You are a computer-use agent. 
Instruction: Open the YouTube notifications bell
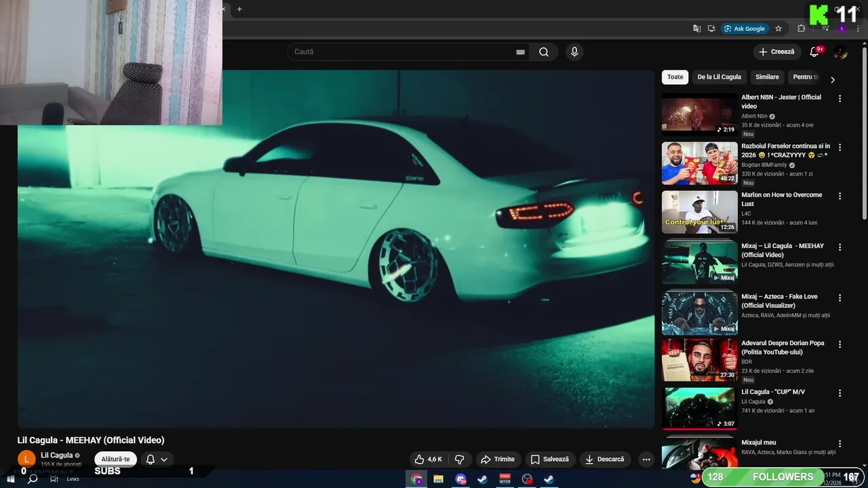tap(815, 52)
